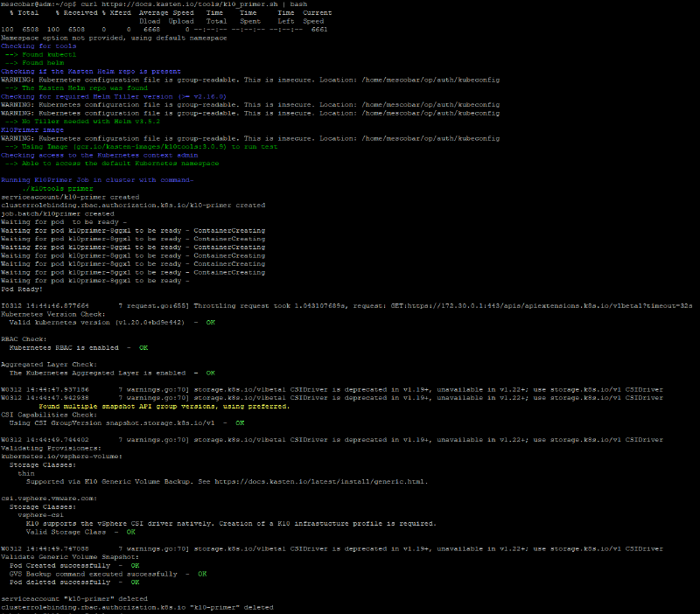Click the 'K10Primer image' heading
Screen dimensions: 700x614
32,129
